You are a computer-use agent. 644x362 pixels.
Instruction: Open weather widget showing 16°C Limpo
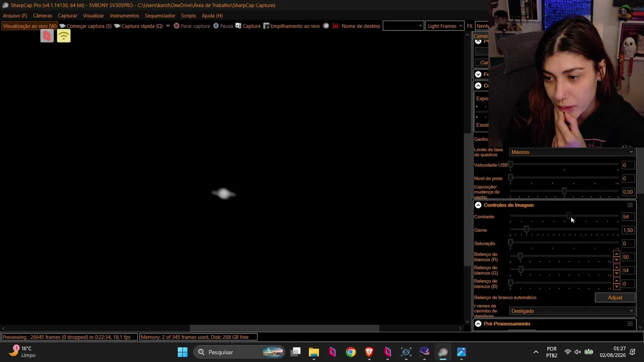coord(23,351)
